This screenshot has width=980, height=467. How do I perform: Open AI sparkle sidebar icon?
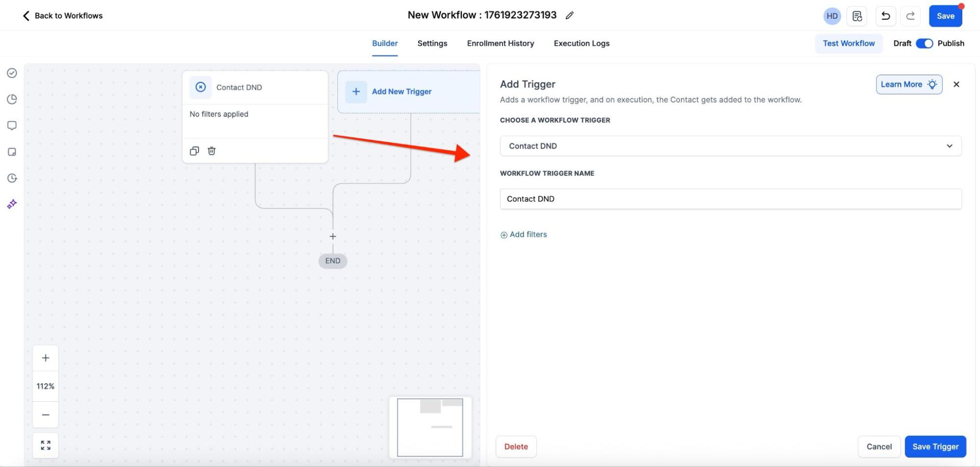(x=12, y=204)
